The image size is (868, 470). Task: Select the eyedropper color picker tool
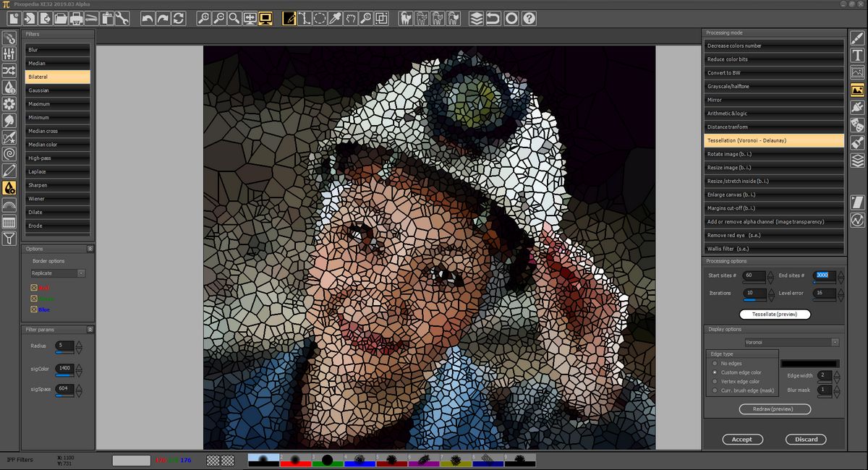coord(336,19)
